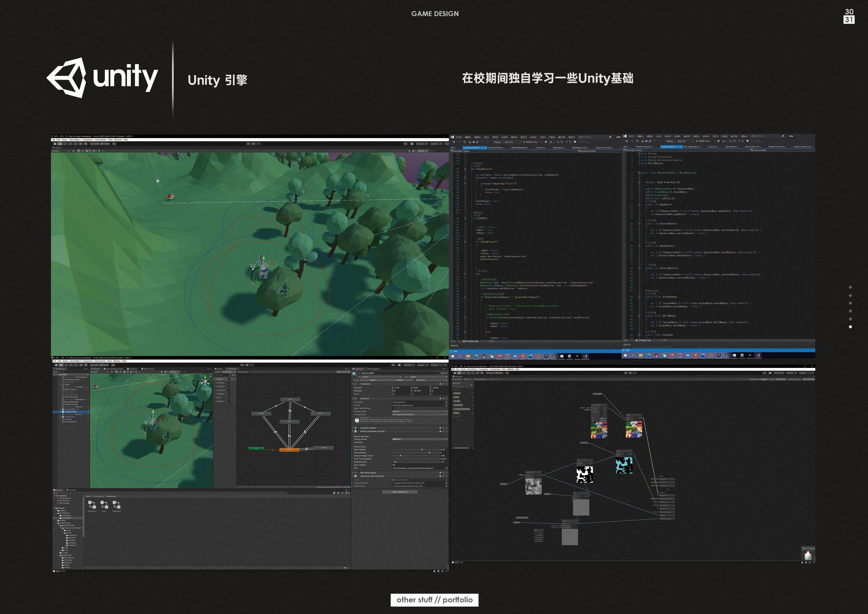Click the cloud services icon beside Account
Viewport: 868px width, 614px height.
pos(399,365)
